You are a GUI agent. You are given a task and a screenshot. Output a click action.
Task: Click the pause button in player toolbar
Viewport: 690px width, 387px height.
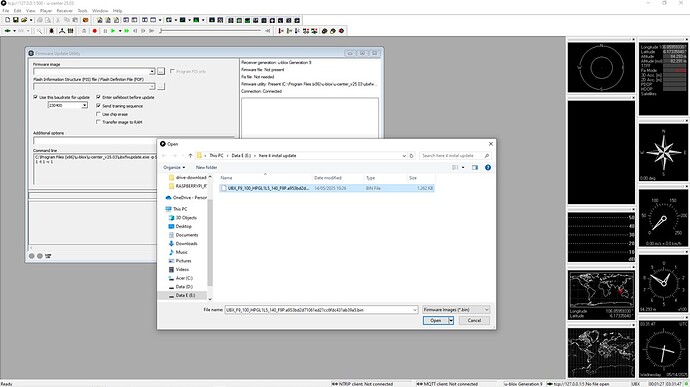tap(105, 31)
